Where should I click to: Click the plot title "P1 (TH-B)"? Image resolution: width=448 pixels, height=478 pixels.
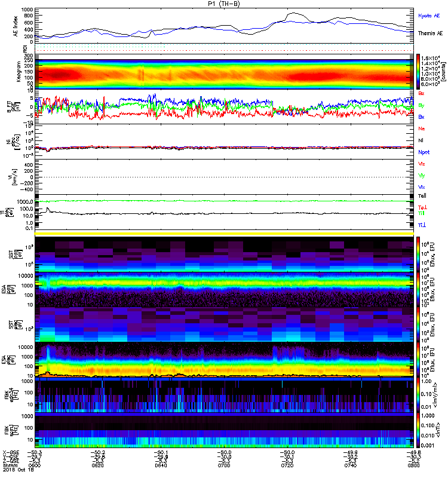point(224,4)
